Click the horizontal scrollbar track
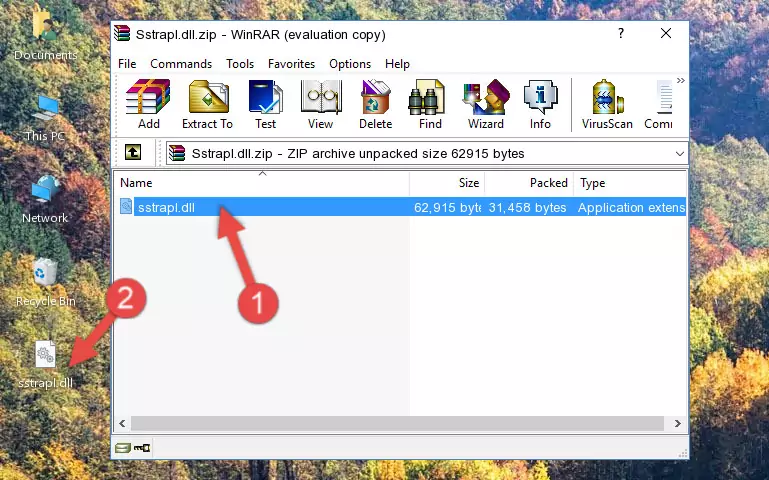 397,423
